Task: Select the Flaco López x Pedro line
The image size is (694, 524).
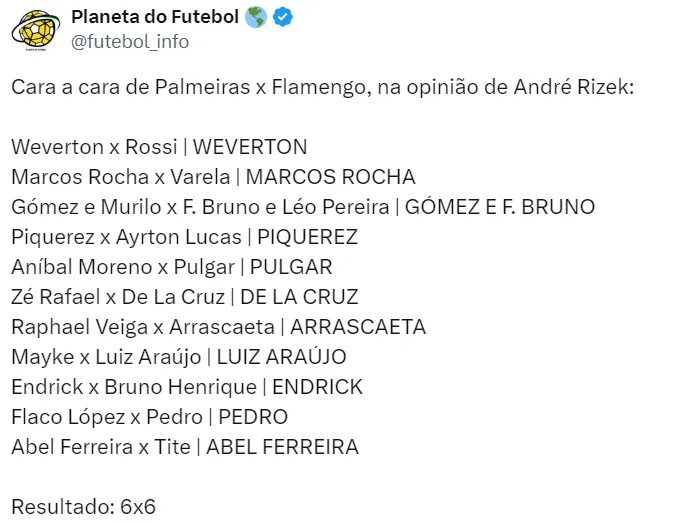Action: coord(149,417)
